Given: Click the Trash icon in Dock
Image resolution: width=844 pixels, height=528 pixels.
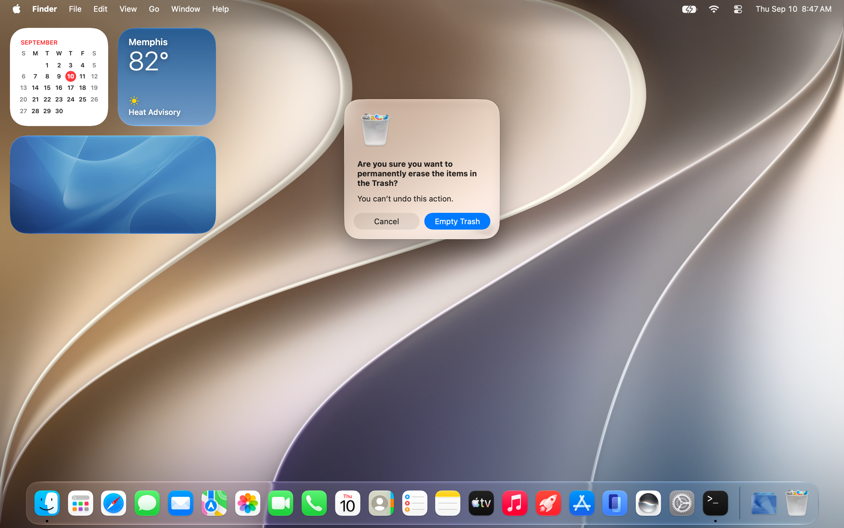Looking at the screenshot, I should point(797,503).
